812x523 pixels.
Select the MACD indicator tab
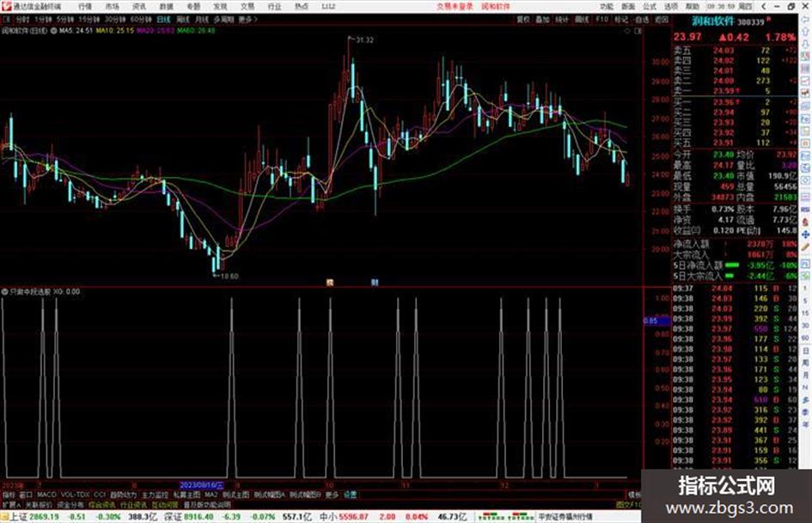(x=46, y=495)
